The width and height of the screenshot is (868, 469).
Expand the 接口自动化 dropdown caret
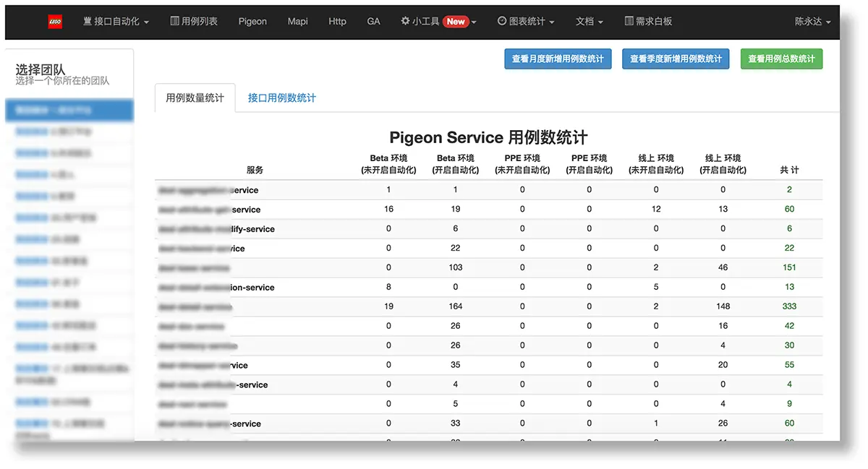coord(146,22)
